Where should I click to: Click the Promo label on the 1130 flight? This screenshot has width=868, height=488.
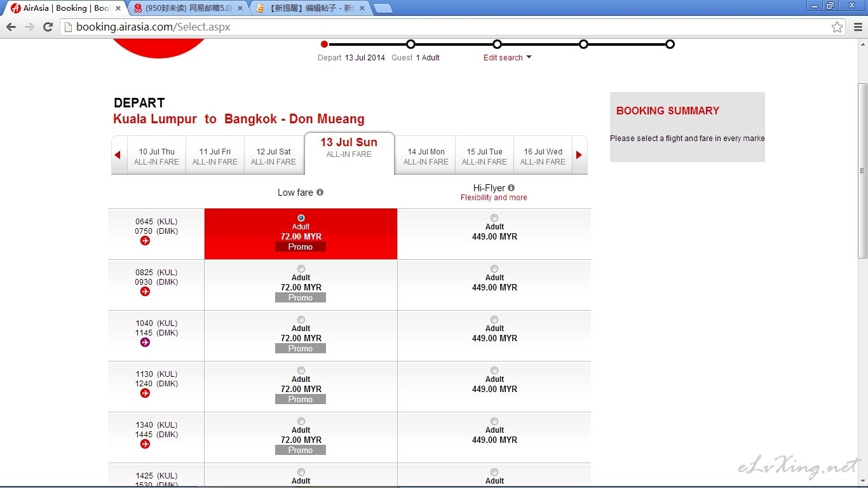301,399
